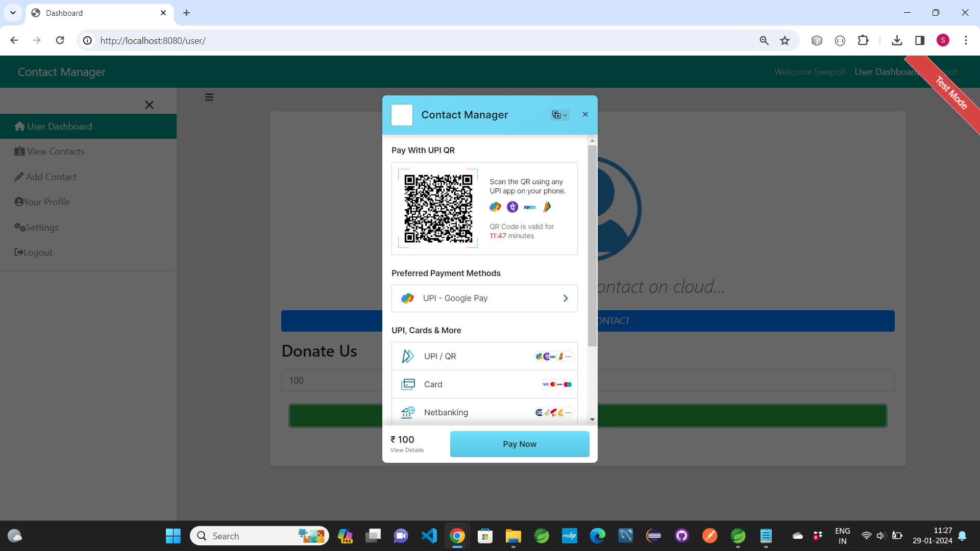The height and width of the screenshot is (551, 980).
Task: Click the UPI QR code image
Action: click(x=438, y=208)
